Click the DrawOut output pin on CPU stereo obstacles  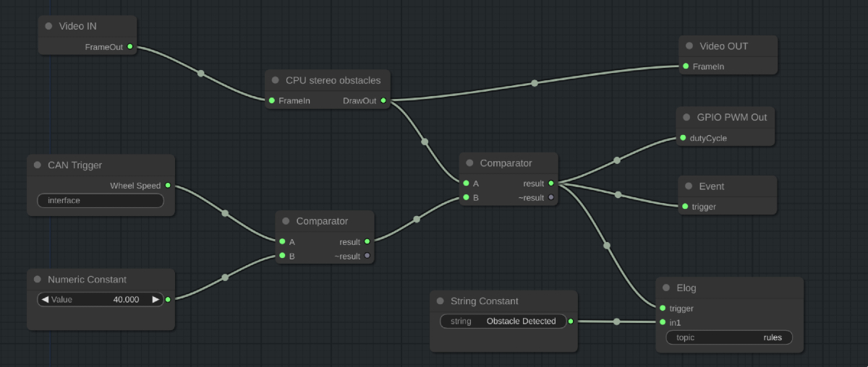[383, 101]
